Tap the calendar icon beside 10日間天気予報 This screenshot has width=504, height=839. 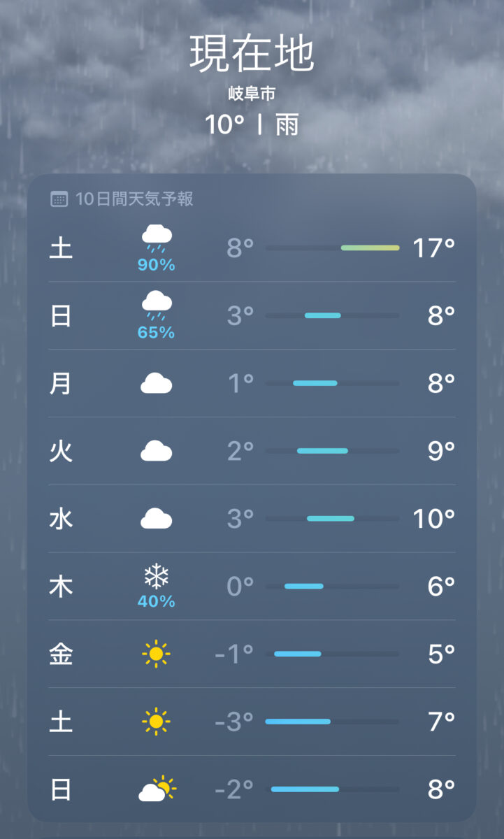pyautogui.click(x=59, y=199)
